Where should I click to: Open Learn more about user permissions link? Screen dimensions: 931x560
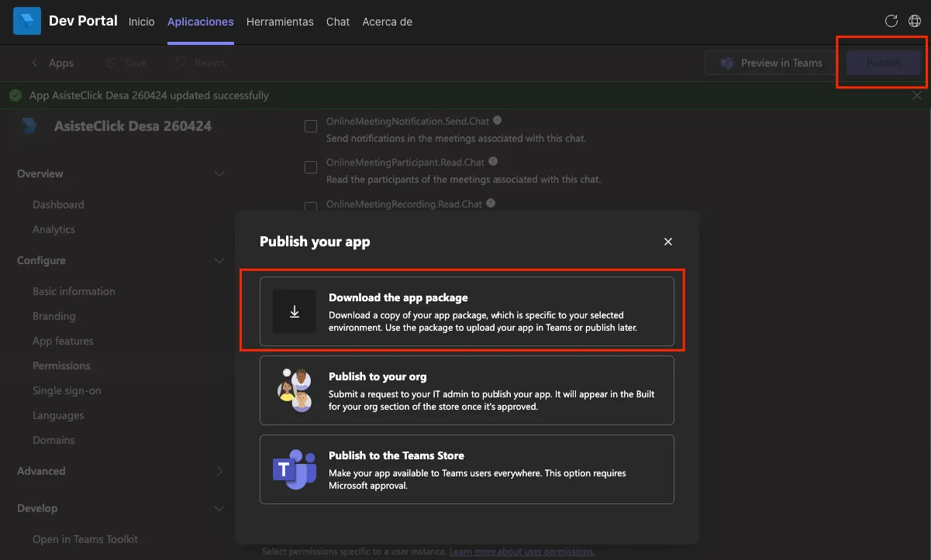click(x=522, y=551)
